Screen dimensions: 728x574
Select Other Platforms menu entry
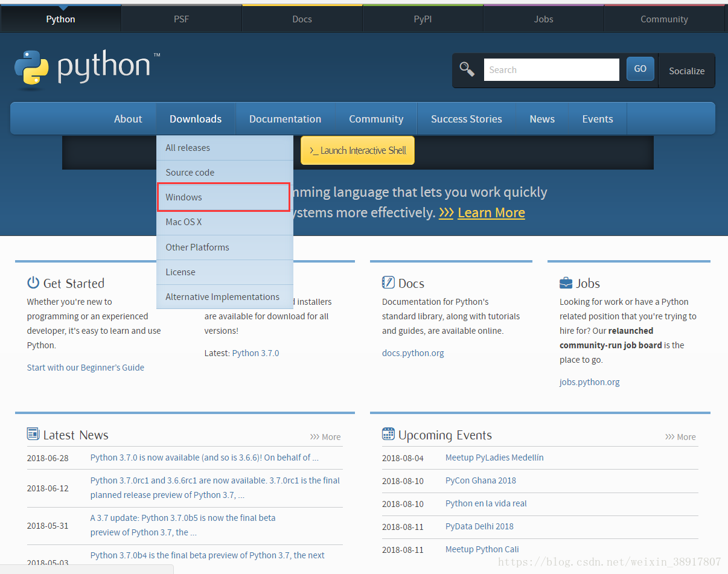(225, 247)
